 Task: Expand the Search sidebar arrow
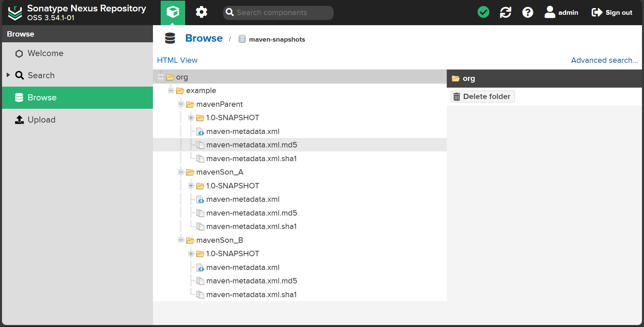point(8,75)
